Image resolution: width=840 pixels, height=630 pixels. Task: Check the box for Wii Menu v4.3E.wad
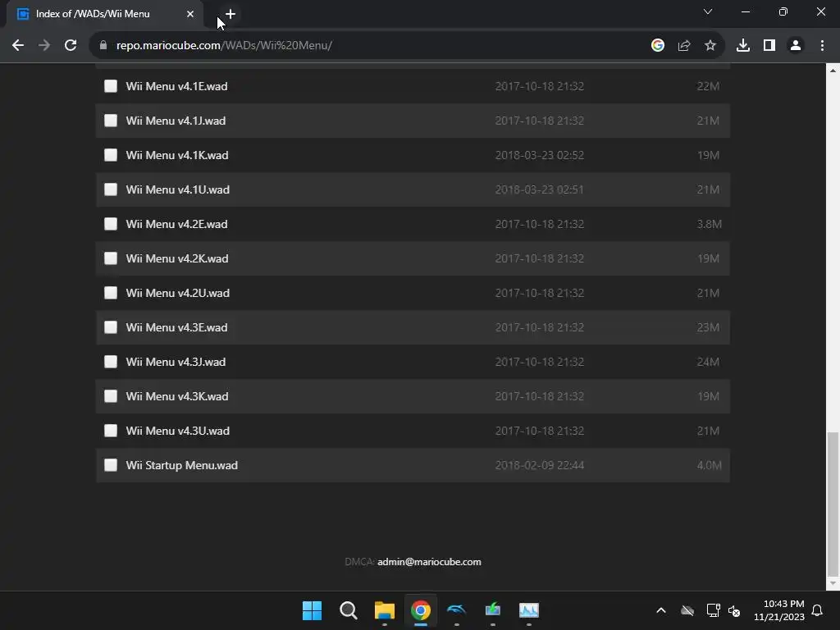tap(111, 327)
